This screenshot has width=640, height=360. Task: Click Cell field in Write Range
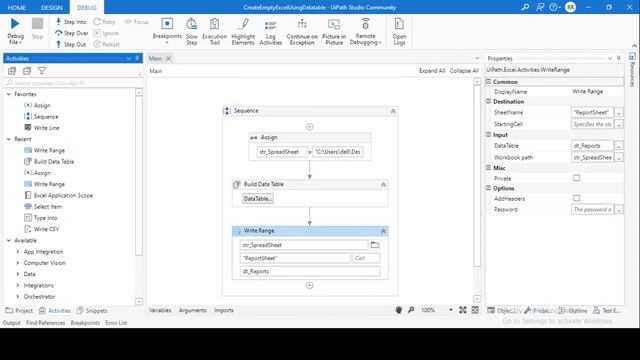366,258
